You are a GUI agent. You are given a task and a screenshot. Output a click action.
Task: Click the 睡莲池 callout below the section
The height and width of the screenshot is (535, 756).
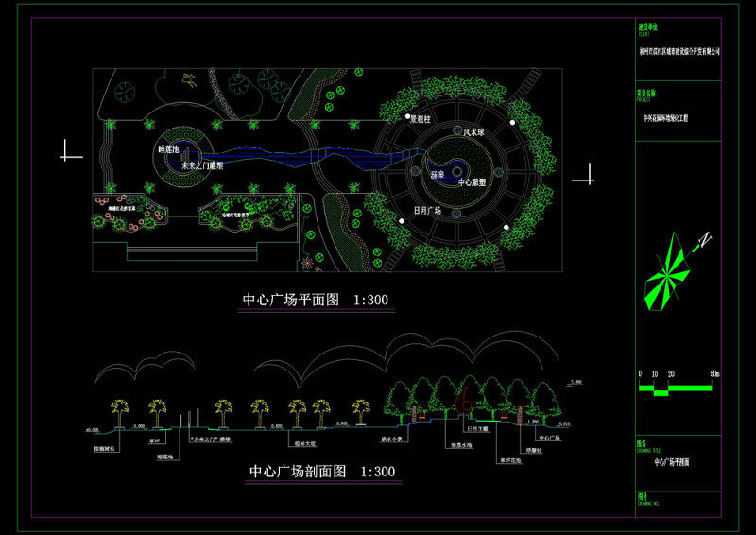(164, 457)
